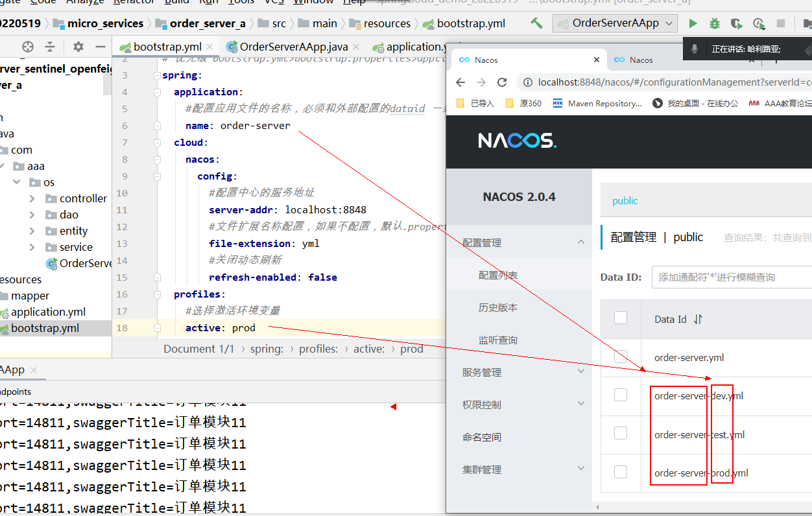Expand the 集群管理 sidebar section
The image size is (812, 516).
(581, 469)
